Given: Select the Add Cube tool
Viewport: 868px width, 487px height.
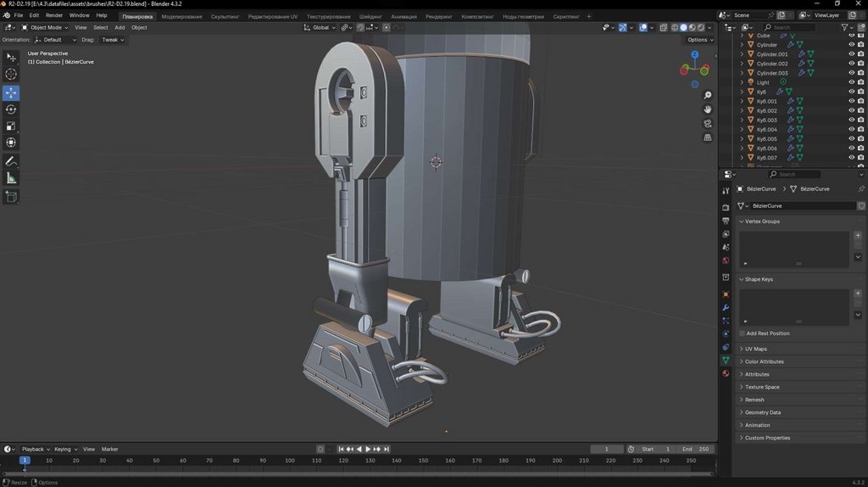Looking at the screenshot, I should pyautogui.click(x=11, y=197).
